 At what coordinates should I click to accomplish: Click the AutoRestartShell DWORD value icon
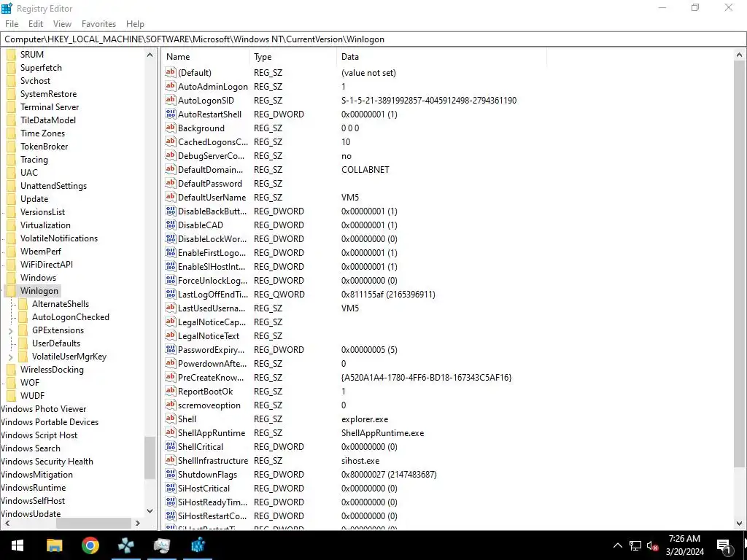[x=171, y=114]
